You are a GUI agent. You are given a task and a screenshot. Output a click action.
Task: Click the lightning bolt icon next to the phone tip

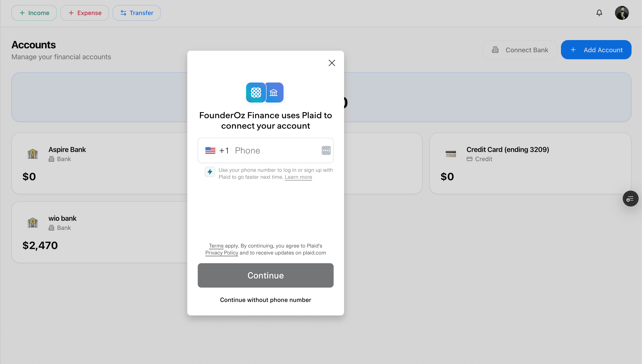(210, 172)
